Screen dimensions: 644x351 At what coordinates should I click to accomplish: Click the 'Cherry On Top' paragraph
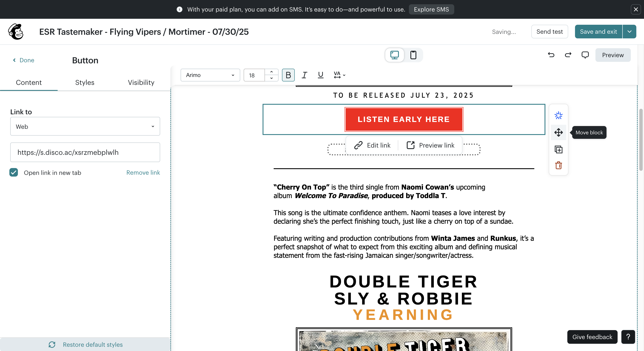tap(379, 191)
